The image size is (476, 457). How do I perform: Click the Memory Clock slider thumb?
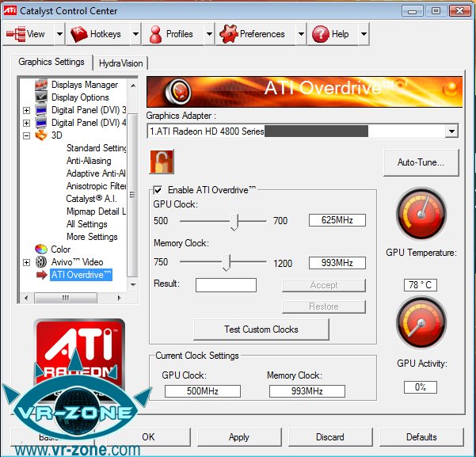pos(227,263)
